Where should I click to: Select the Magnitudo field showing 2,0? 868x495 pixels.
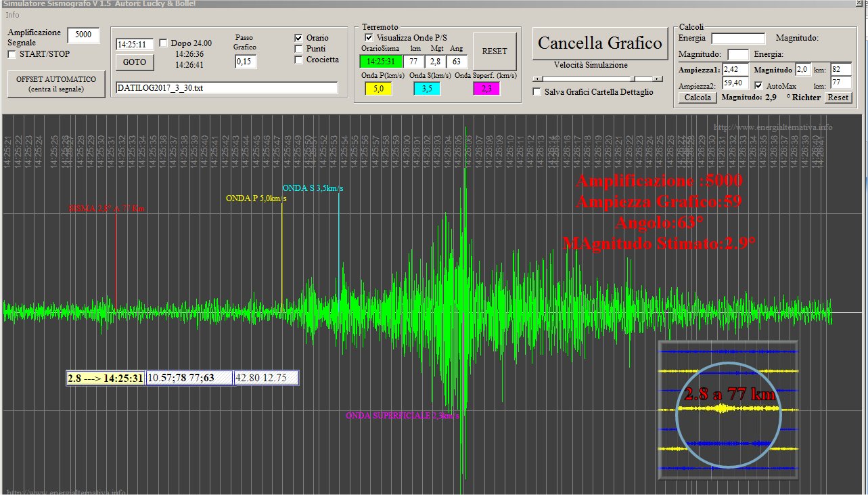coord(803,70)
